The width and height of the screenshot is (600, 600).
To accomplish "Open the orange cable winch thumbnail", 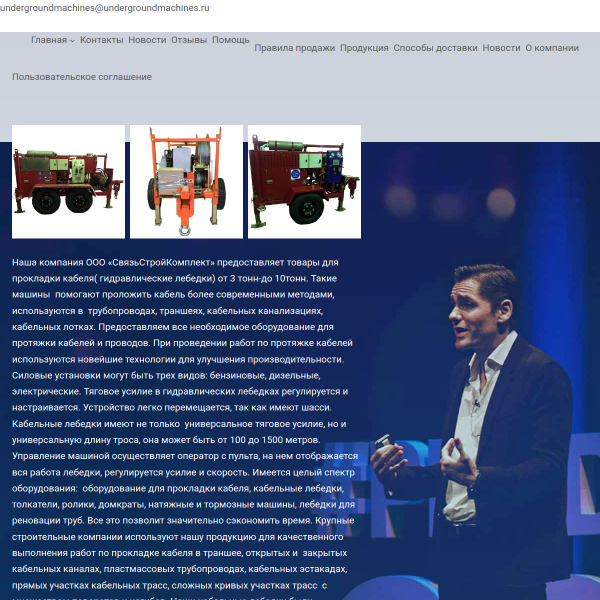I will coord(186,182).
